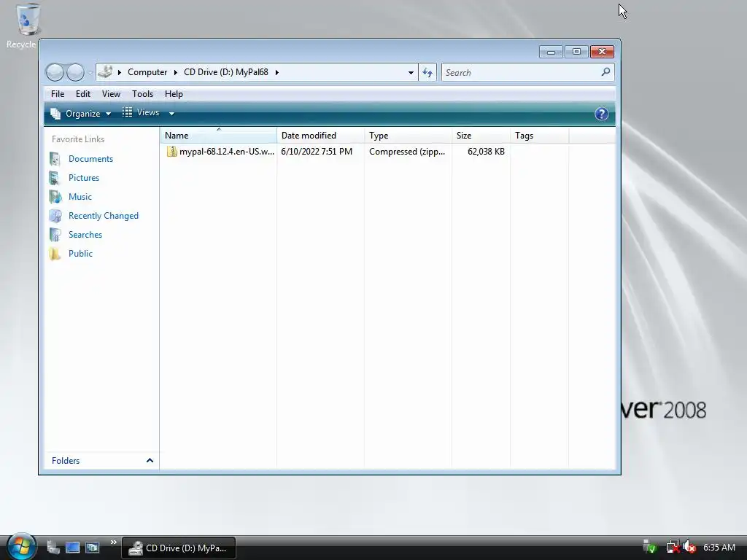
Task: Open the Windows Start menu orb
Action: point(21,547)
